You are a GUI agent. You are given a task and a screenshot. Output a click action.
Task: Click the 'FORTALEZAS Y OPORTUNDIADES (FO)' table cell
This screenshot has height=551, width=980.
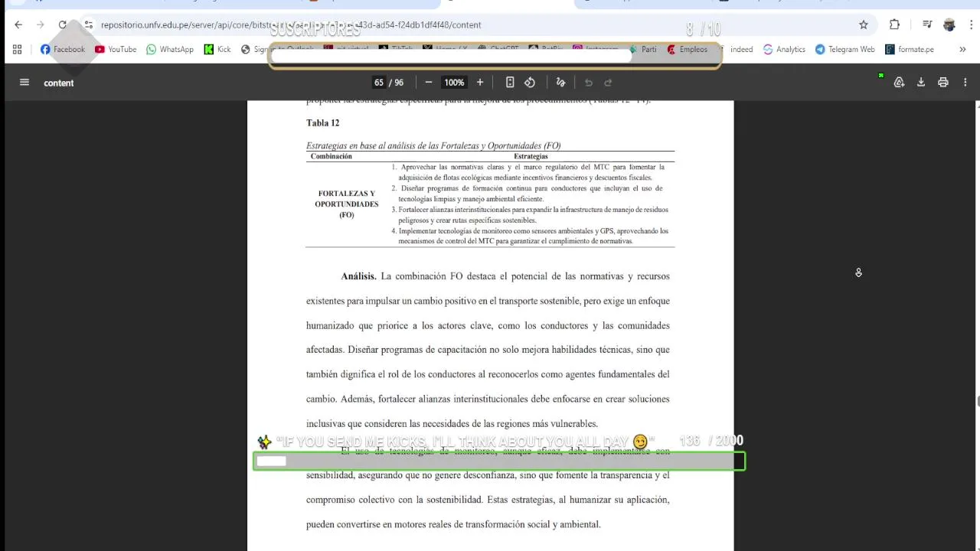click(347, 204)
